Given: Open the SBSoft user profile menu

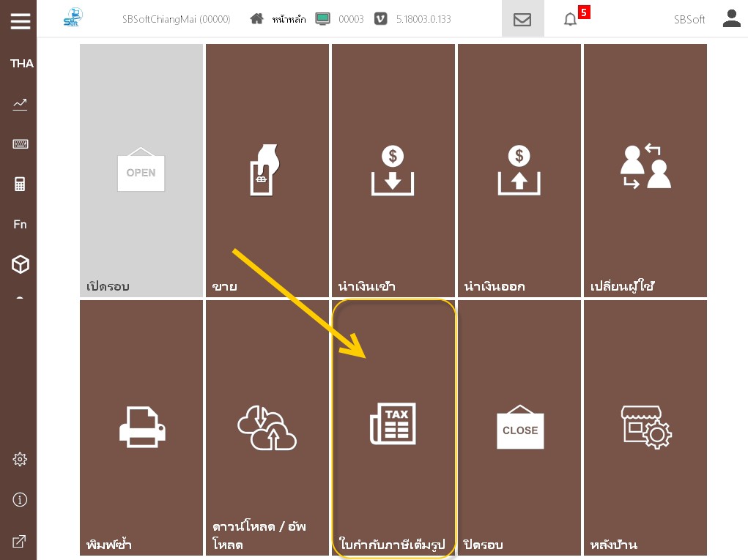Looking at the screenshot, I should point(731,19).
